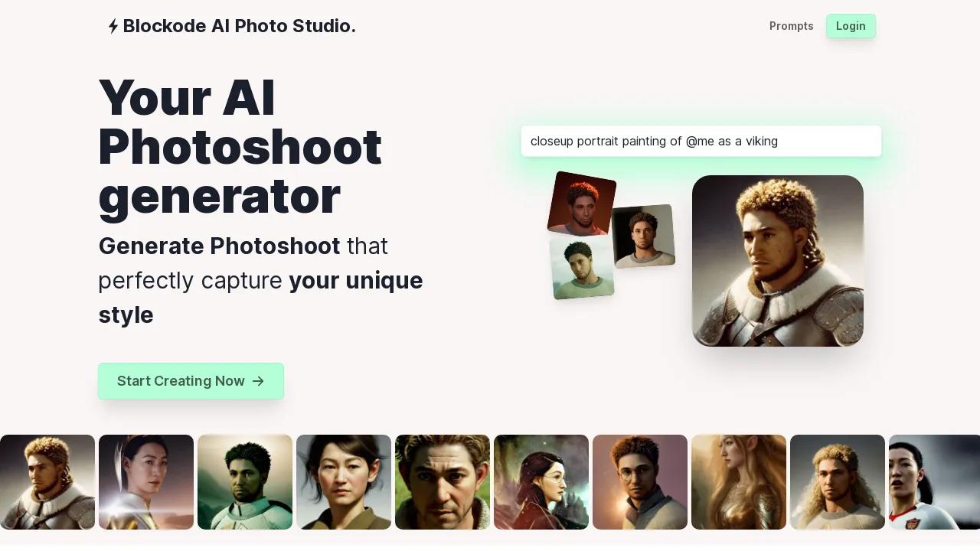Select the dark-background source photo thumbnail
This screenshot has height=551, width=980.
tap(643, 236)
